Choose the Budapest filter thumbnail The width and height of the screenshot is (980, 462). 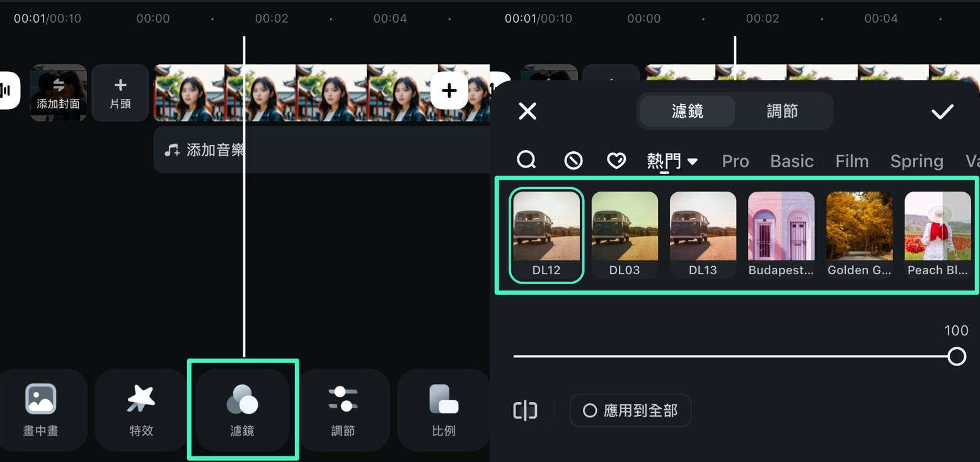pyautogui.click(x=781, y=235)
